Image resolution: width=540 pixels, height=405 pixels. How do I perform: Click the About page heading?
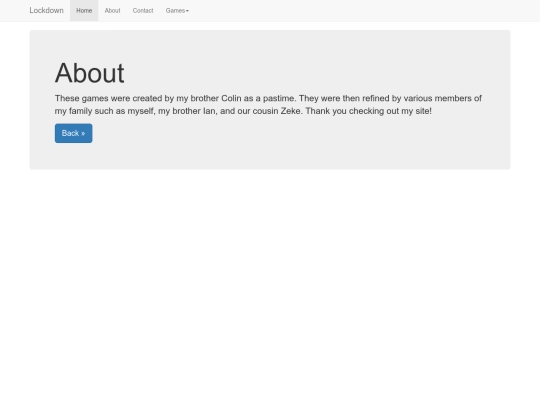coord(90,73)
